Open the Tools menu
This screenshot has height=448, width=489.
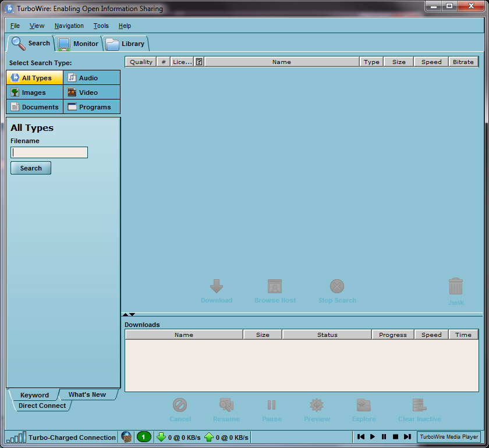pos(101,26)
